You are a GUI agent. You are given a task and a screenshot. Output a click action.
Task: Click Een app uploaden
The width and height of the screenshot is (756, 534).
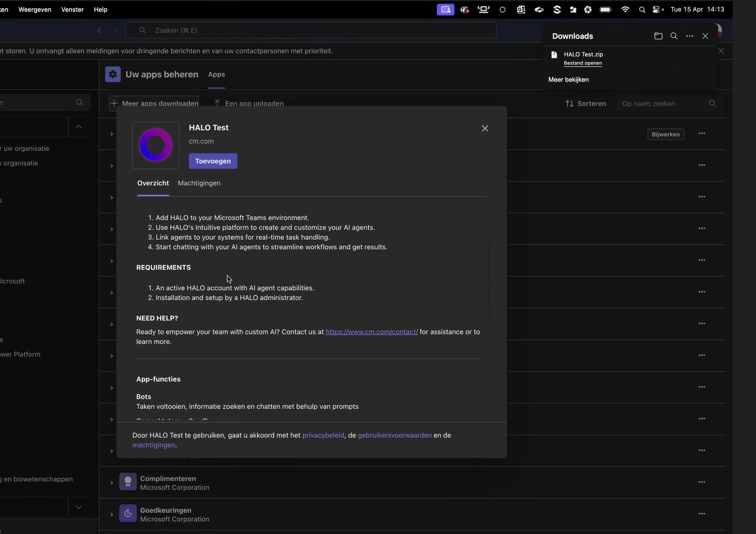(249, 104)
